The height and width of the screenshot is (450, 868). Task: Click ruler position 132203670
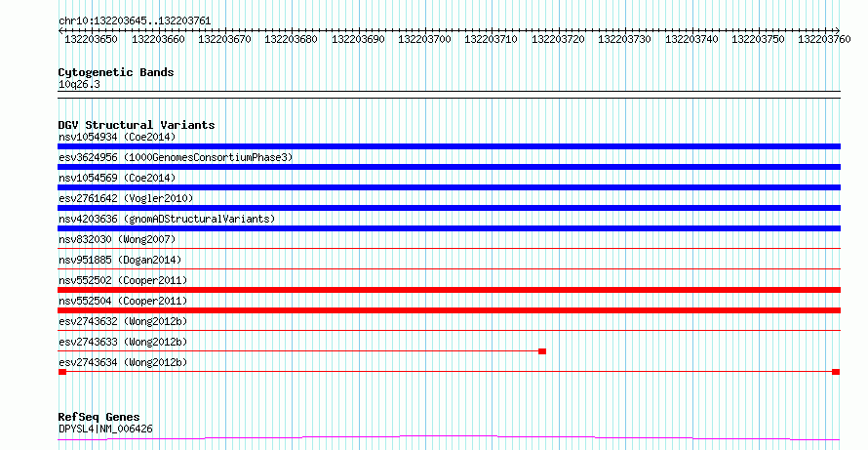point(224,39)
